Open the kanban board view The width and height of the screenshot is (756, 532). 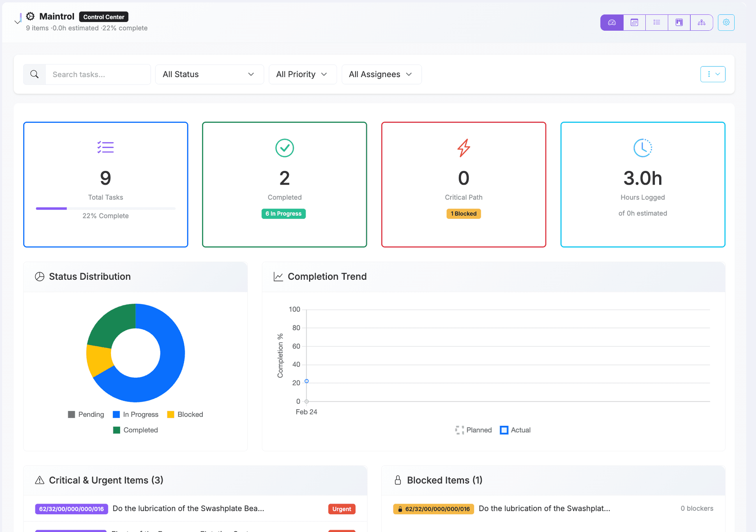click(679, 22)
